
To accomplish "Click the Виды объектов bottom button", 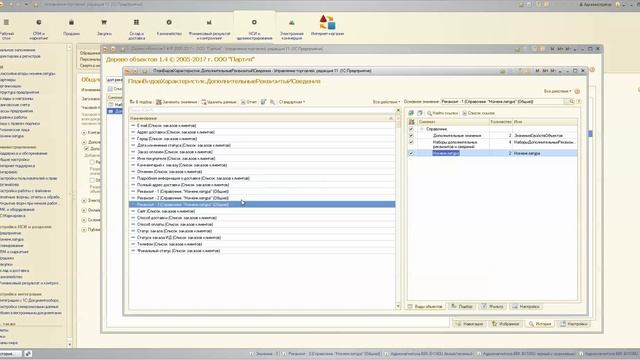I will click(425, 307).
